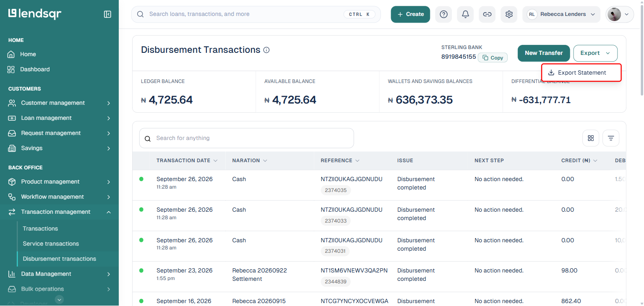Click reference badge 2374035
This screenshot has width=644, height=306.
[336, 190]
